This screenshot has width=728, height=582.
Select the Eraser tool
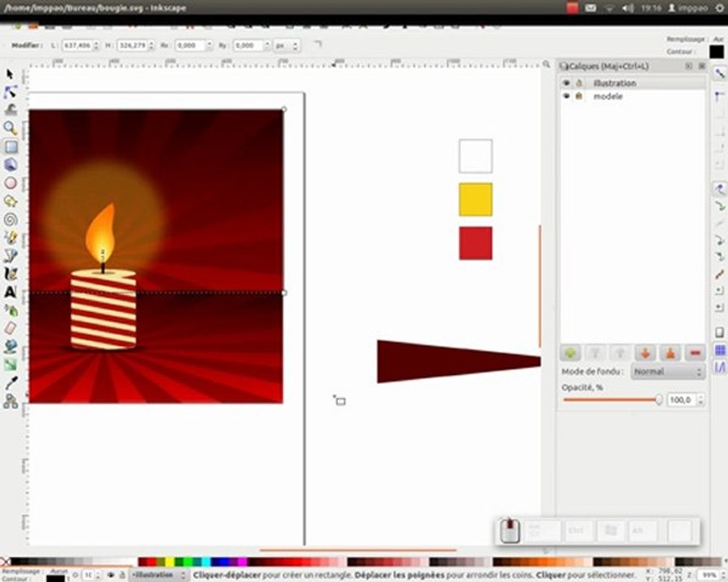pyautogui.click(x=11, y=328)
